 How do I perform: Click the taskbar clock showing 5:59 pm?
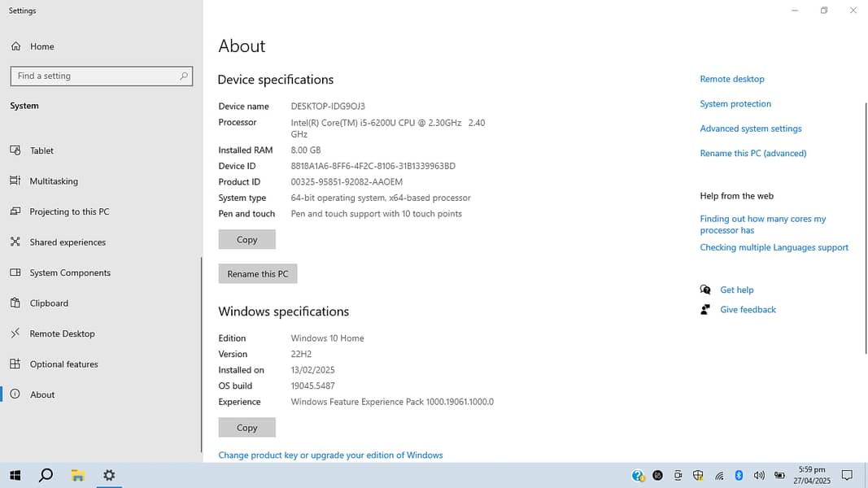812,475
